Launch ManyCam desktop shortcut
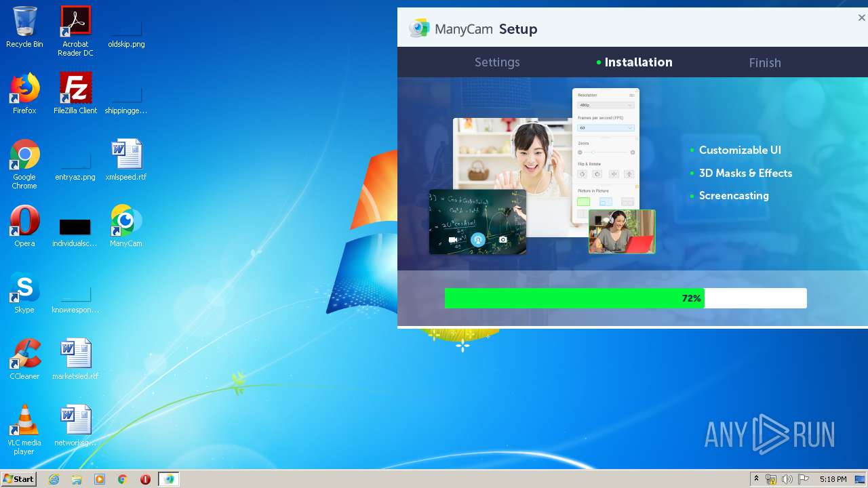The width and height of the screenshot is (868, 488). (x=126, y=226)
